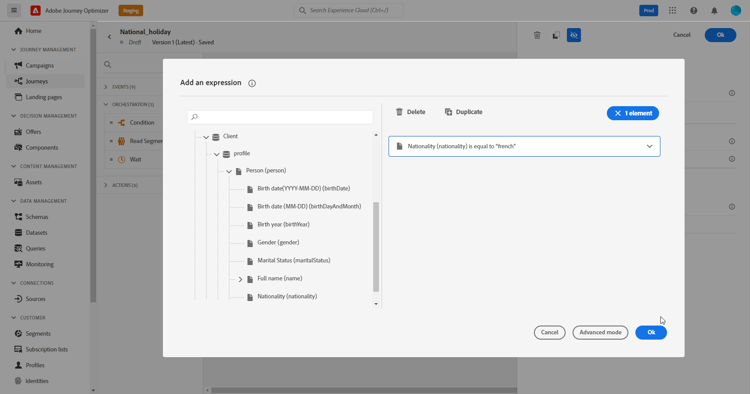
Task: Open the app switcher grid
Action: 673,11
